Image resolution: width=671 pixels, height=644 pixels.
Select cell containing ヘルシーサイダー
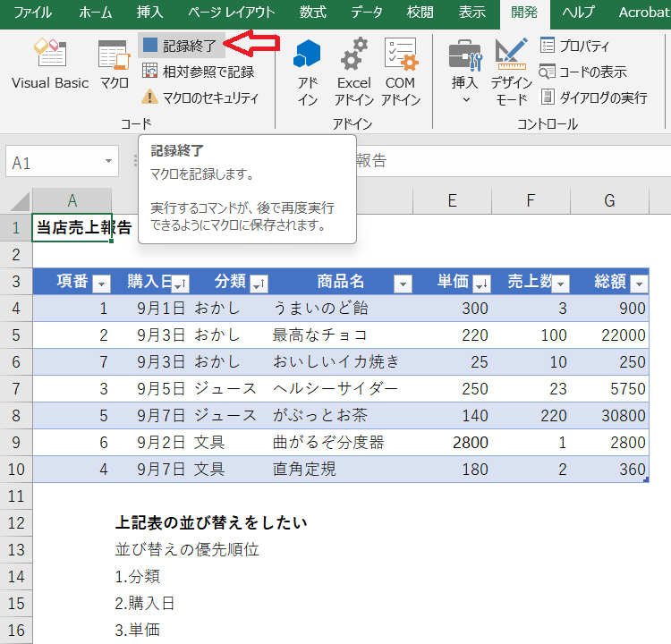[335, 389]
